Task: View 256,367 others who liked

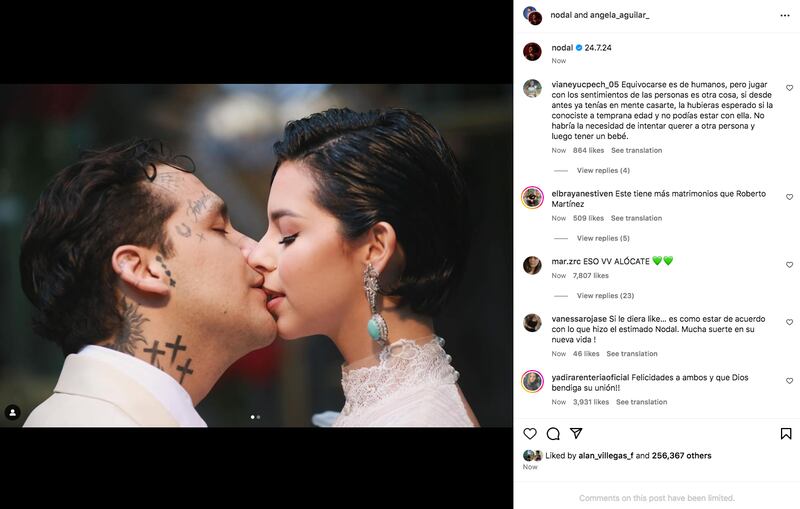Action: pyautogui.click(x=681, y=455)
